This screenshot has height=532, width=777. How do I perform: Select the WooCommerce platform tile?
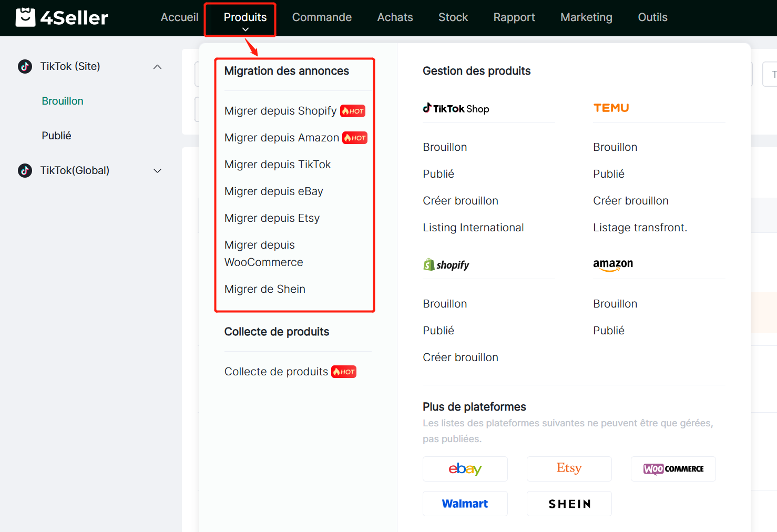[673, 469]
